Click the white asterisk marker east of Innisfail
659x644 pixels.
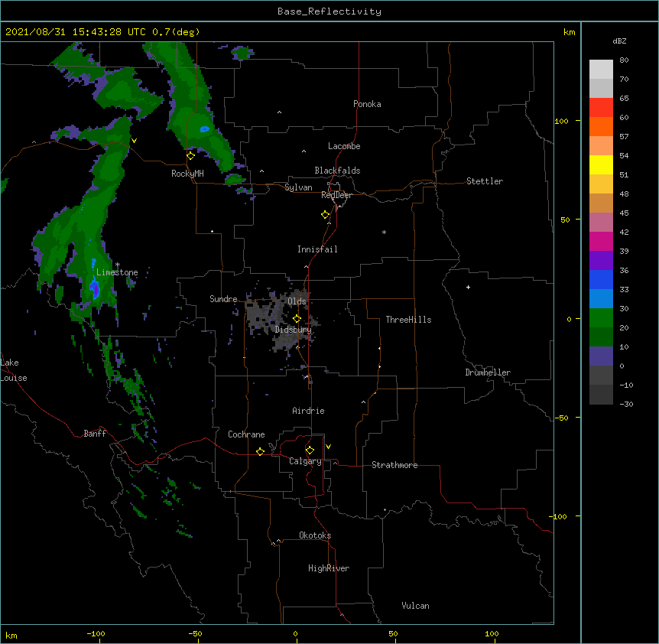tap(384, 232)
